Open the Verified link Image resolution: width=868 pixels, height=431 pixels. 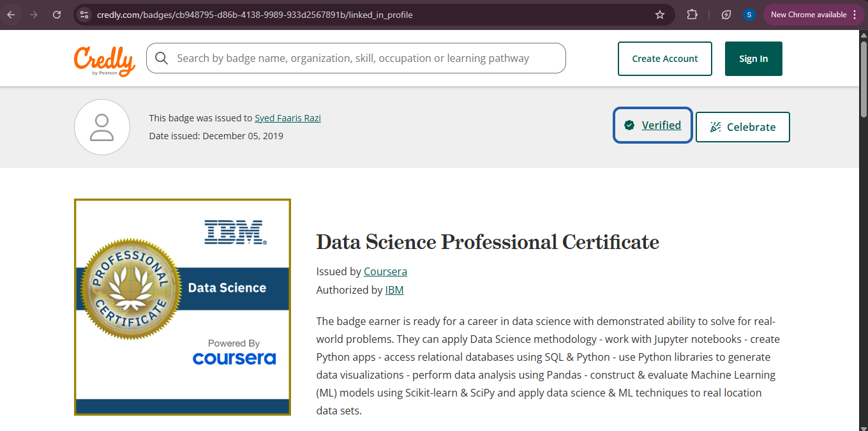[661, 125]
